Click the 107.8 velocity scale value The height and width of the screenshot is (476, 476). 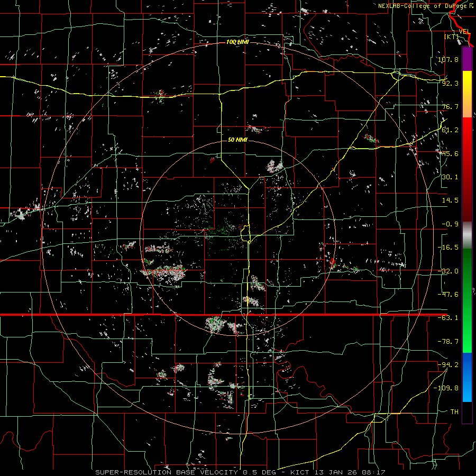(448, 59)
